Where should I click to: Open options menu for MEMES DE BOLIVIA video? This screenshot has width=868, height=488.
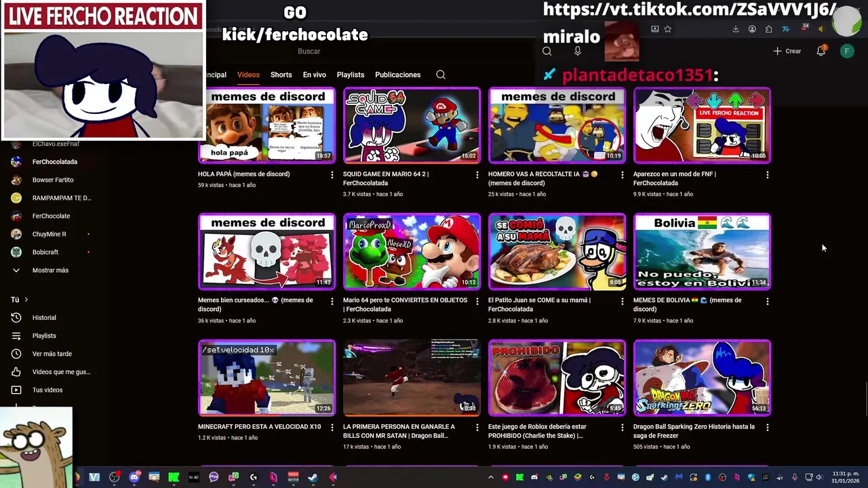(767, 301)
